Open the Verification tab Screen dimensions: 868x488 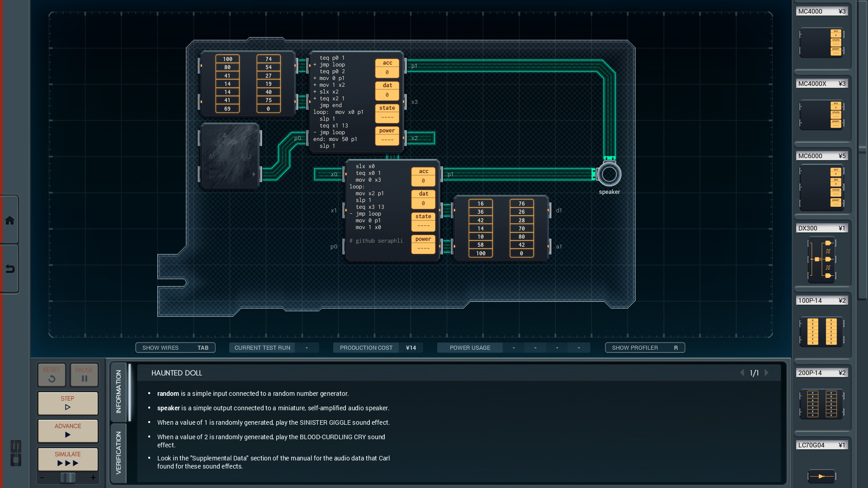[x=118, y=452]
